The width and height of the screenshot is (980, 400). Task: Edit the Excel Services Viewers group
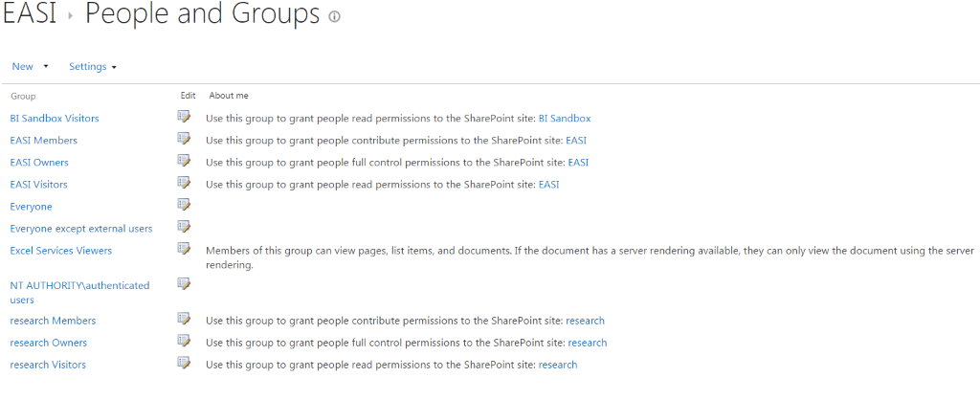183,248
